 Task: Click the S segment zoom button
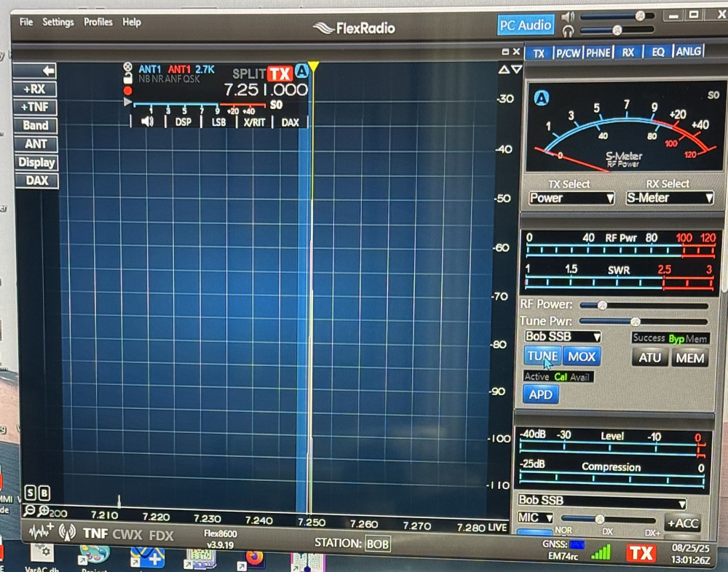(30, 493)
